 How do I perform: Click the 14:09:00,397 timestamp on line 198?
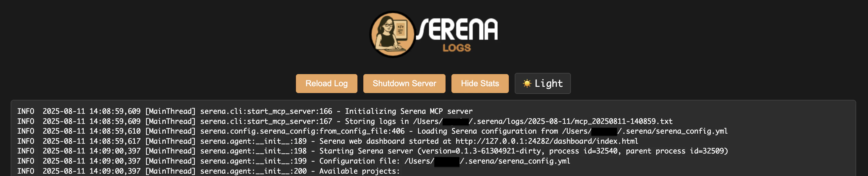[115, 151]
